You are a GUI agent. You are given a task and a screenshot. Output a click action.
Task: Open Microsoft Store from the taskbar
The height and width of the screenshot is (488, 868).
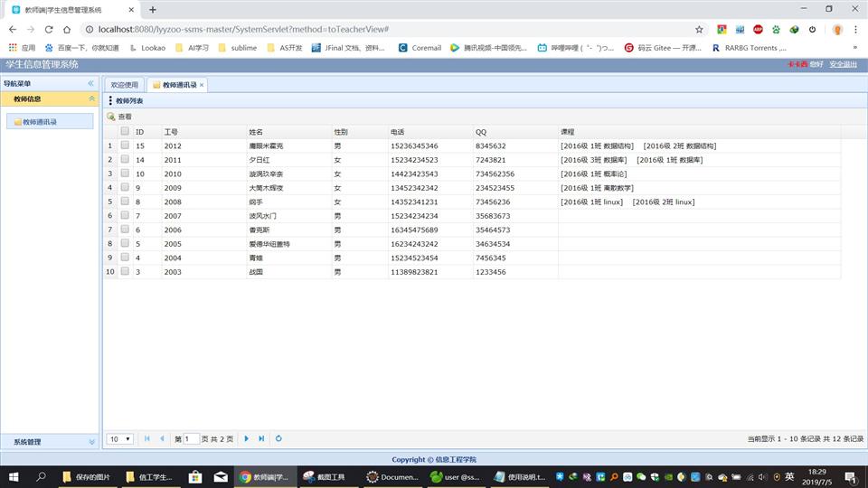194,476
